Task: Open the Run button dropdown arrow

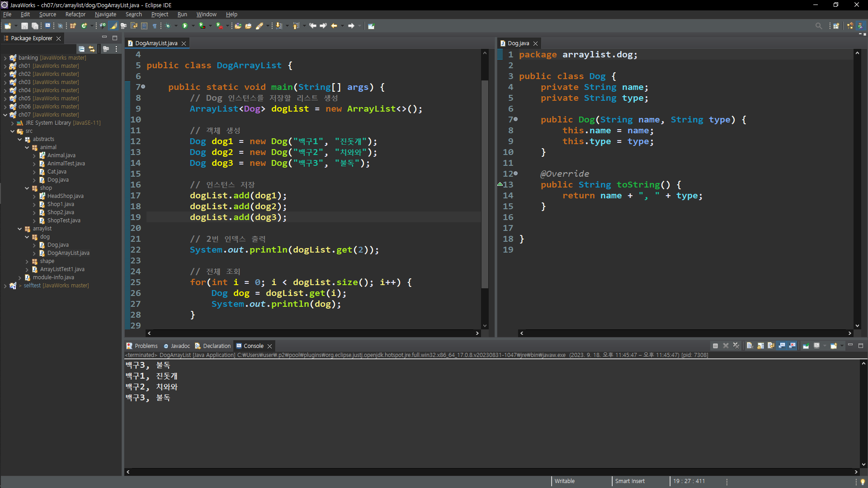Action: click(x=193, y=26)
